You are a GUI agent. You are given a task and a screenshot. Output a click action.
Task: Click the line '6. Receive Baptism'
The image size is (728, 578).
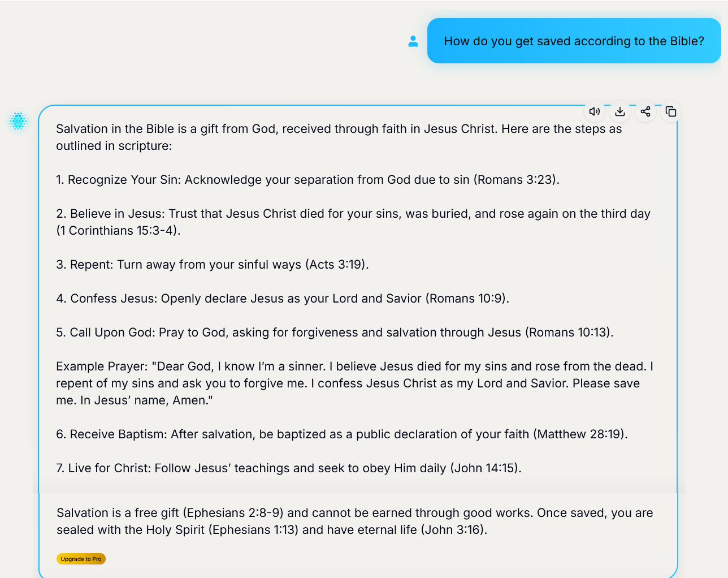point(342,434)
